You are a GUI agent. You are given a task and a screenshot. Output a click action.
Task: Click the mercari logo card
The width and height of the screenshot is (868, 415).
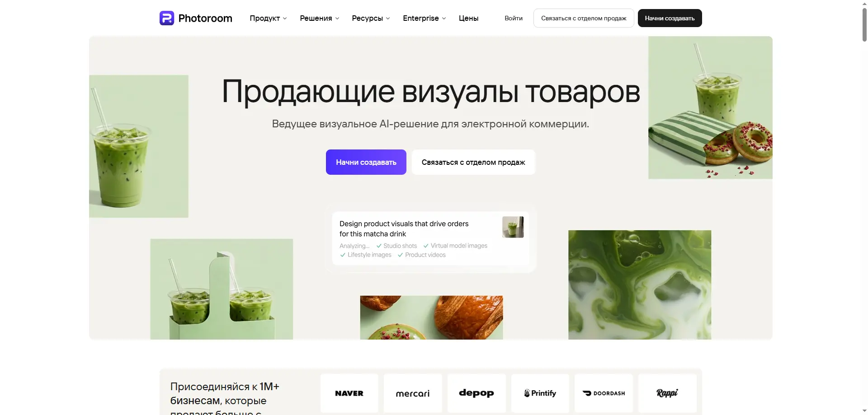pyautogui.click(x=413, y=393)
